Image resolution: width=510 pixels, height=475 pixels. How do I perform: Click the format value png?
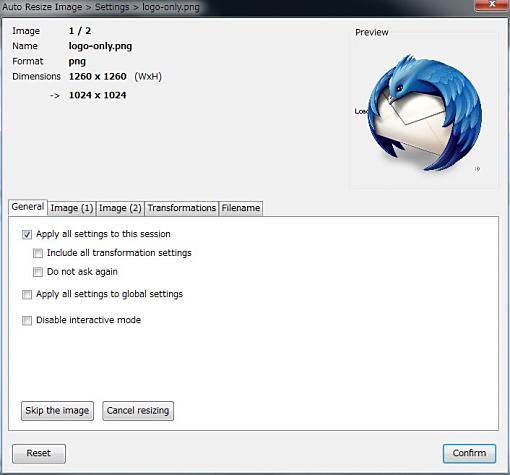pos(77,62)
